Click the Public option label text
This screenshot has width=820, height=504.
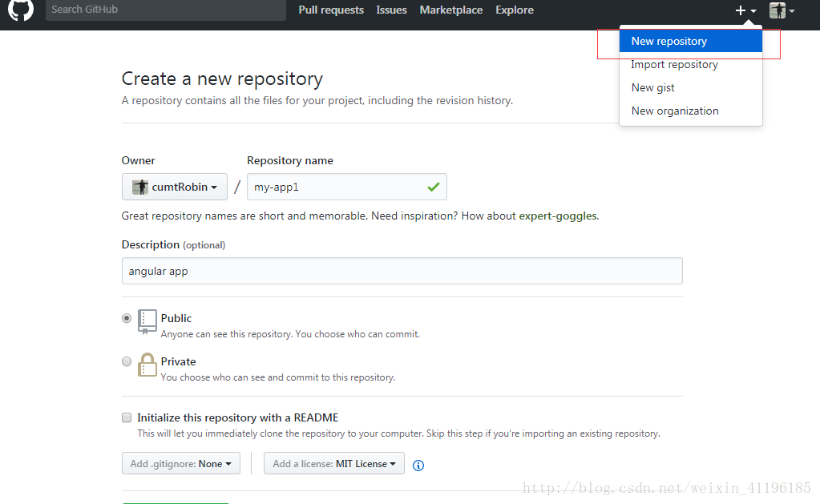pyautogui.click(x=176, y=318)
